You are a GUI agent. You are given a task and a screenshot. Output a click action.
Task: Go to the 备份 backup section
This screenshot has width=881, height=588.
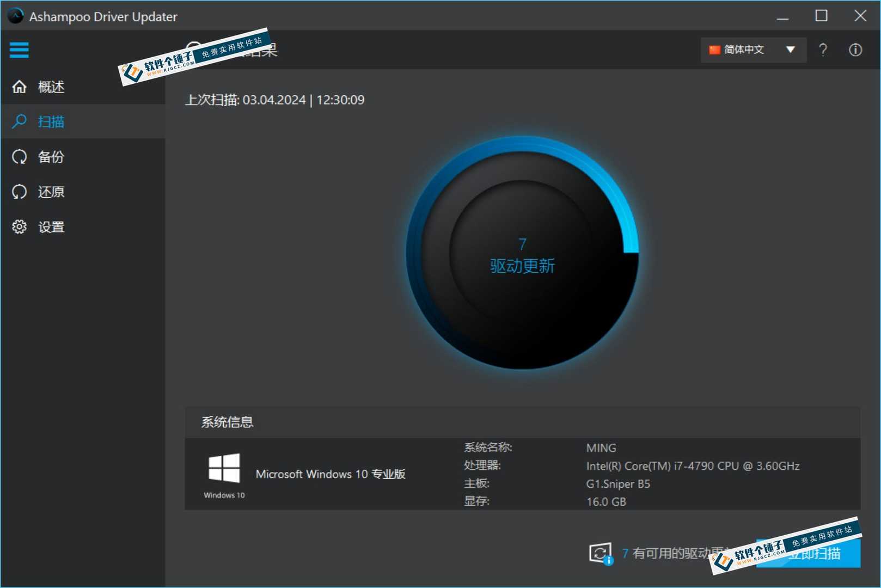click(83, 157)
